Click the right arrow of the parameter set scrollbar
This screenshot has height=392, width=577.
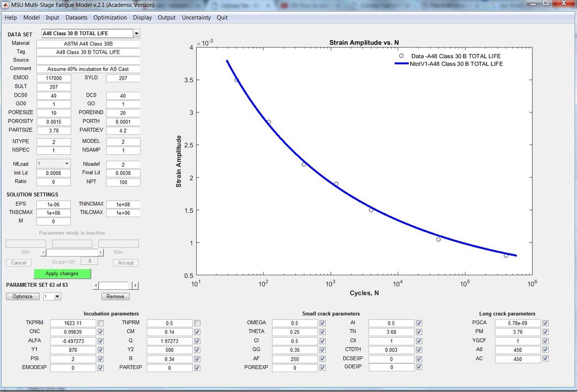136,286
